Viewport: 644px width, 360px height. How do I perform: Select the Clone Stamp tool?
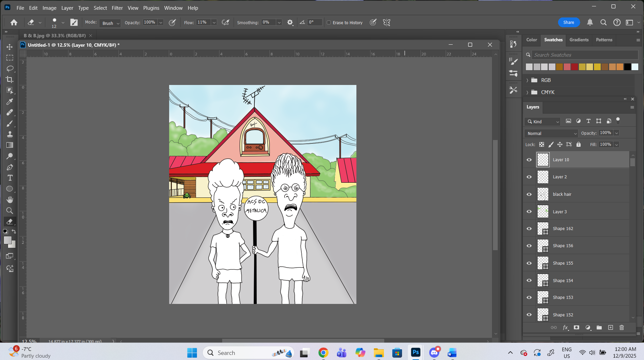click(10, 134)
